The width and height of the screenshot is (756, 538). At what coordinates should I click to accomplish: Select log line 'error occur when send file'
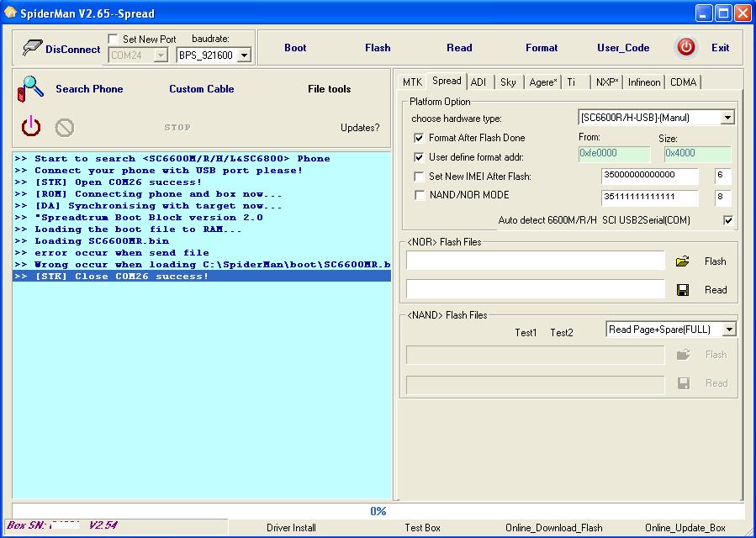[x=202, y=253]
